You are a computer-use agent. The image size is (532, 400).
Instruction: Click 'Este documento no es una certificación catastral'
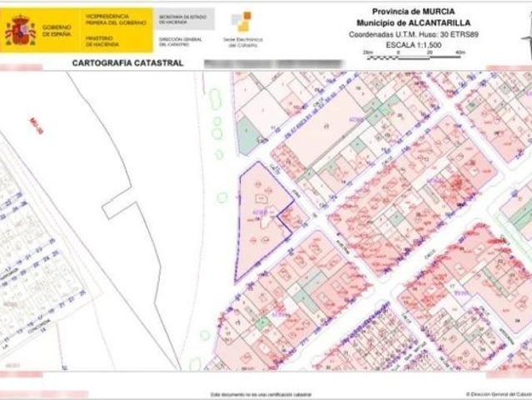coord(261,394)
